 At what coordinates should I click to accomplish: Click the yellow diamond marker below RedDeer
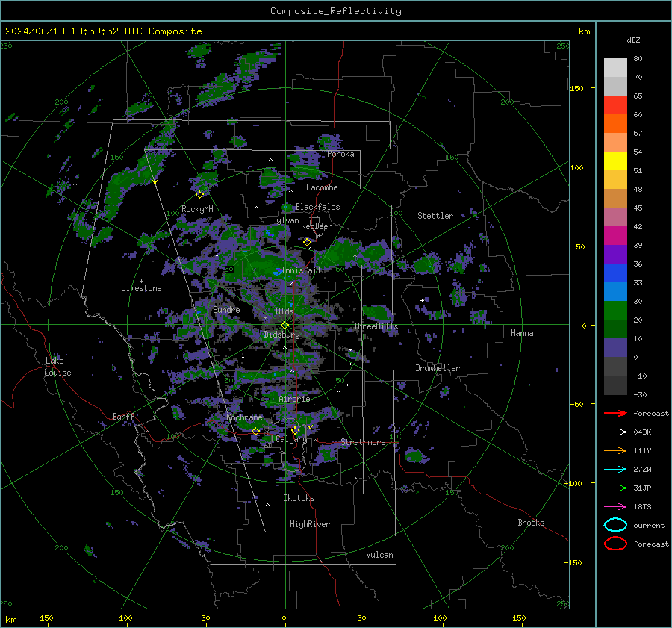[x=307, y=243]
